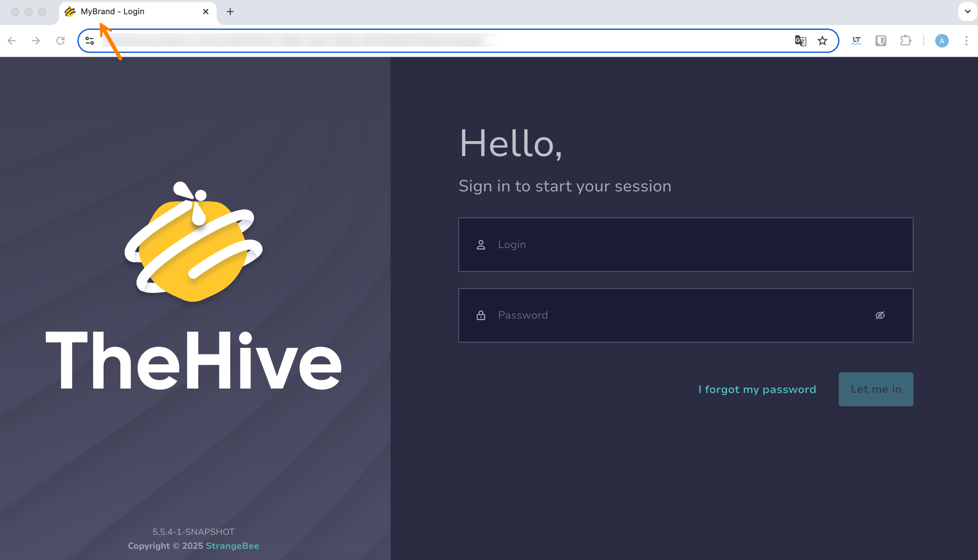978x560 pixels.
Task: Click the Sign in to start your session text
Action: click(x=565, y=186)
